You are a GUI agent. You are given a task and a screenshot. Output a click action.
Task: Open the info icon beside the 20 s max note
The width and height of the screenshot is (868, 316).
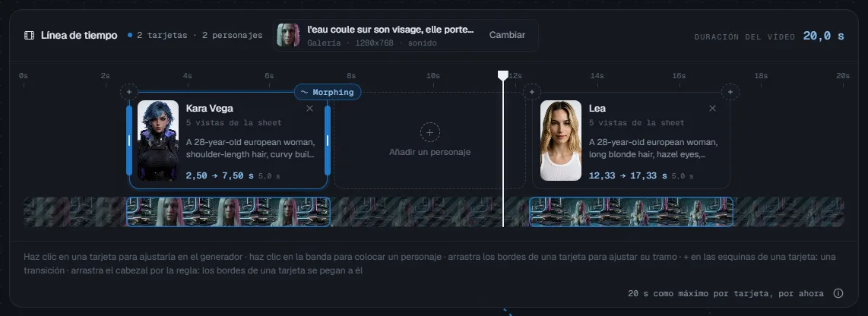pos(838,293)
